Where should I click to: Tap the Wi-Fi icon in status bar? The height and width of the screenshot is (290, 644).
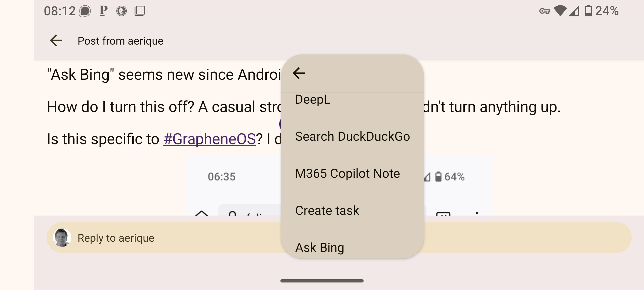pyautogui.click(x=560, y=11)
